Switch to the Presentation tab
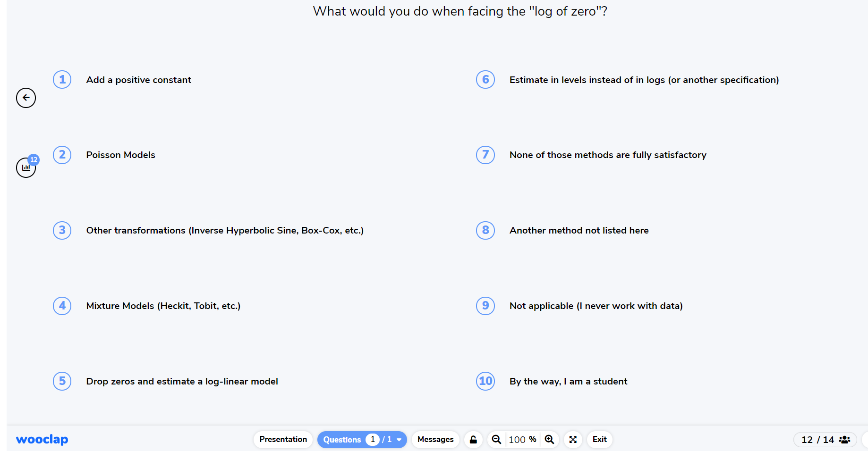 tap(283, 440)
